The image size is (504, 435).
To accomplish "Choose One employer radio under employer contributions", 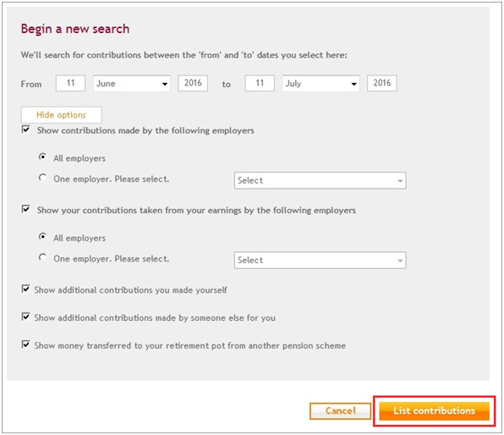I will (42, 178).
